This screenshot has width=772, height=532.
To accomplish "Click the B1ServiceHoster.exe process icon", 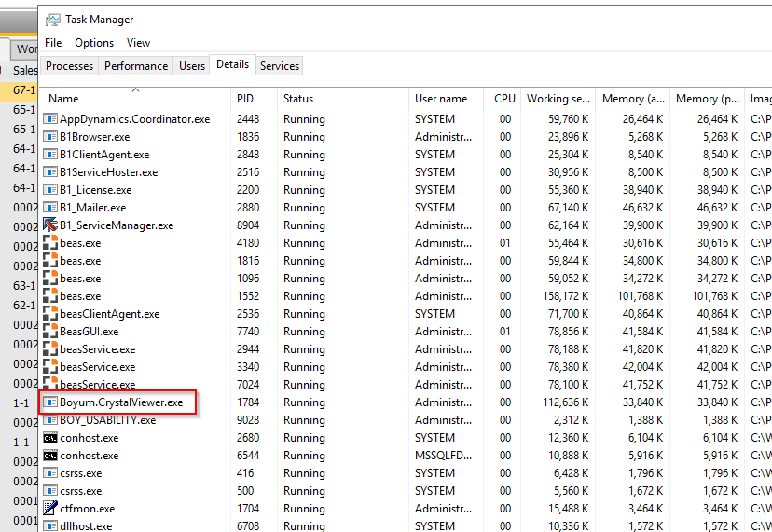I will (x=50, y=171).
